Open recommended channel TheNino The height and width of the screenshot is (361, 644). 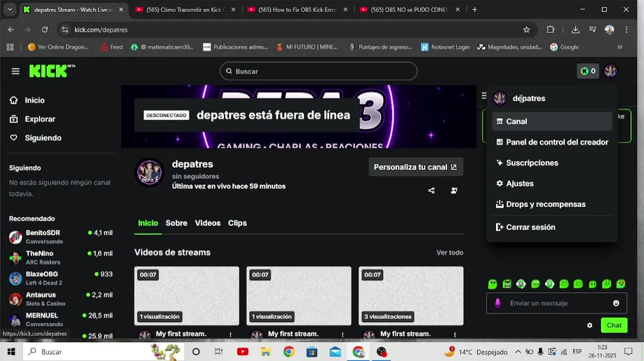[x=61, y=258]
